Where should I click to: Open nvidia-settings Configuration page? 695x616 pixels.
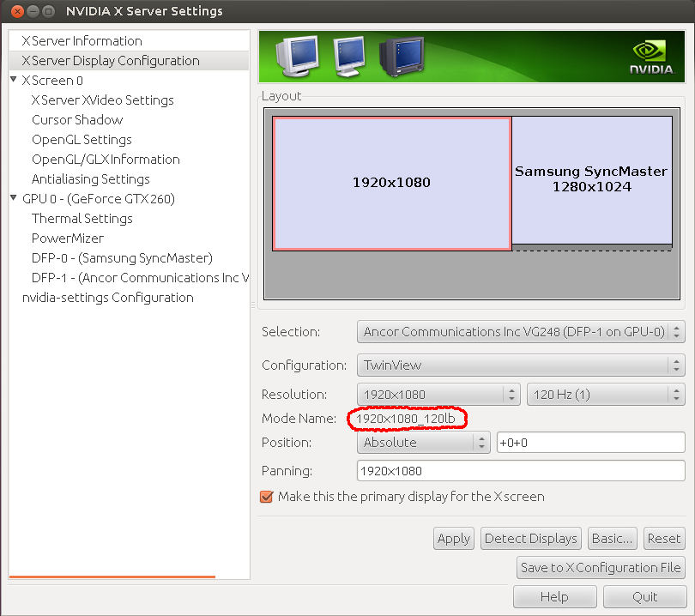108,298
